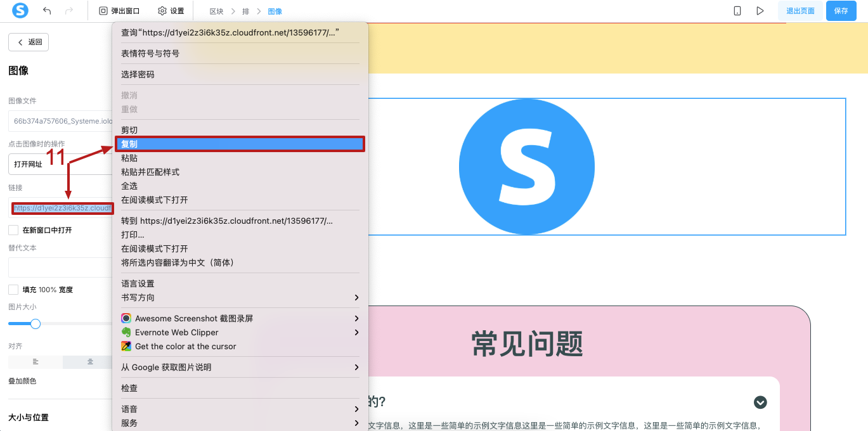868x431 pixels.
Task: Choose 粘贴并匹配样式 menu item
Action: pos(240,172)
